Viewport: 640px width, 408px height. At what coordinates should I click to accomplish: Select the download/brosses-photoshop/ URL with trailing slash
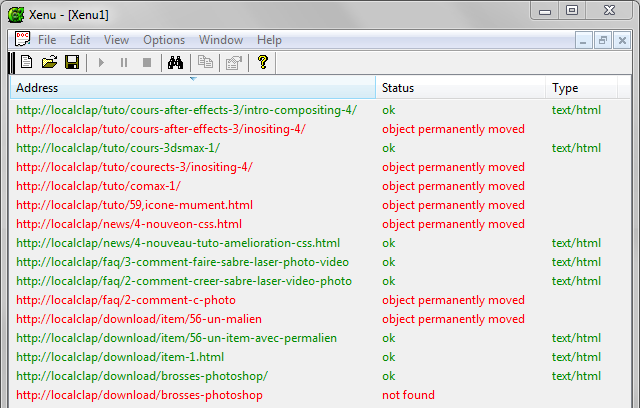[142, 376]
